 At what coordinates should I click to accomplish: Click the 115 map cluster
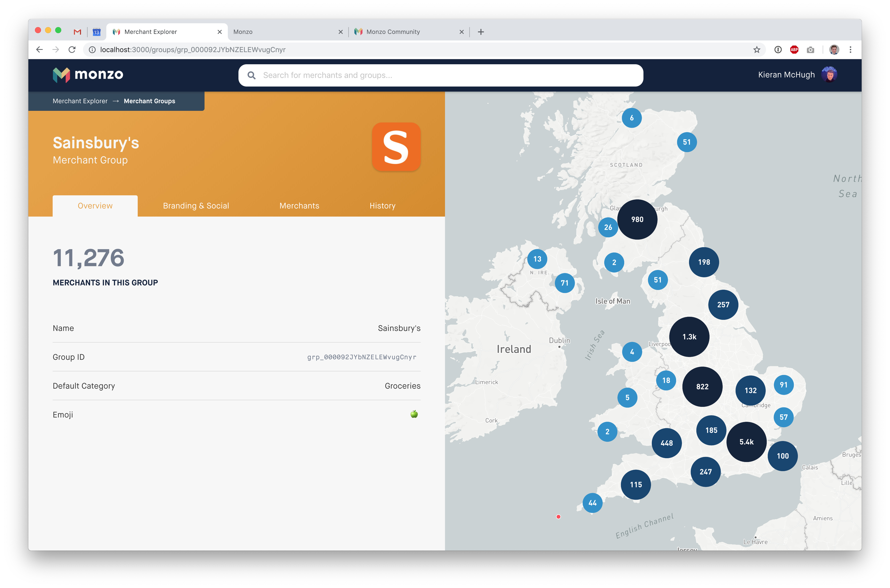[636, 485]
